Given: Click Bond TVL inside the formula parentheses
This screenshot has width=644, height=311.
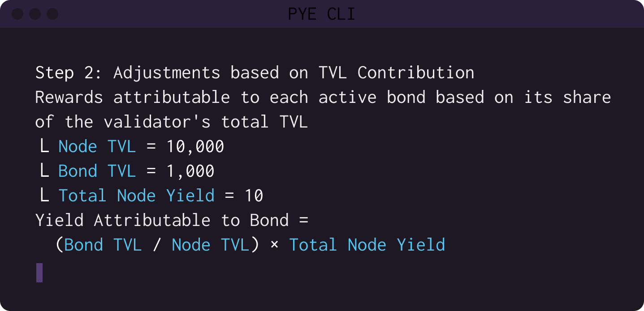Looking at the screenshot, I should coord(103,245).
